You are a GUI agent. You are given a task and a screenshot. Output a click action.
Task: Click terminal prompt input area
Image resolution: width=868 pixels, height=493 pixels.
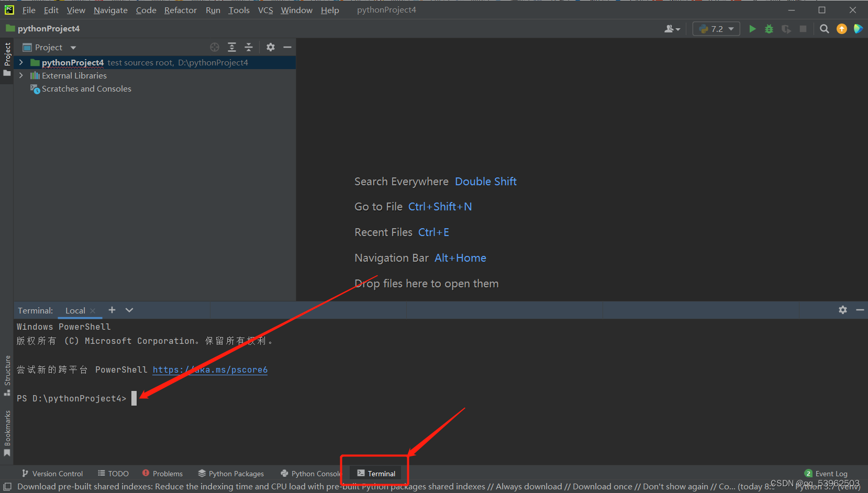point(134,398)
